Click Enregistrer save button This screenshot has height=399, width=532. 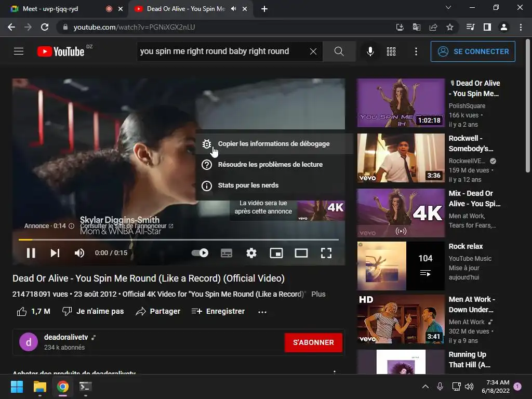(x=218, y=312)
